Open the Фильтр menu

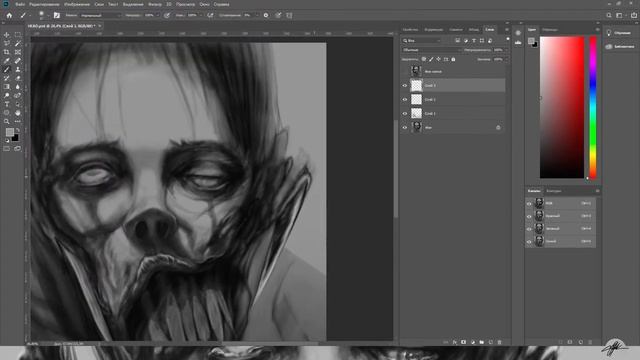(155, 4)
